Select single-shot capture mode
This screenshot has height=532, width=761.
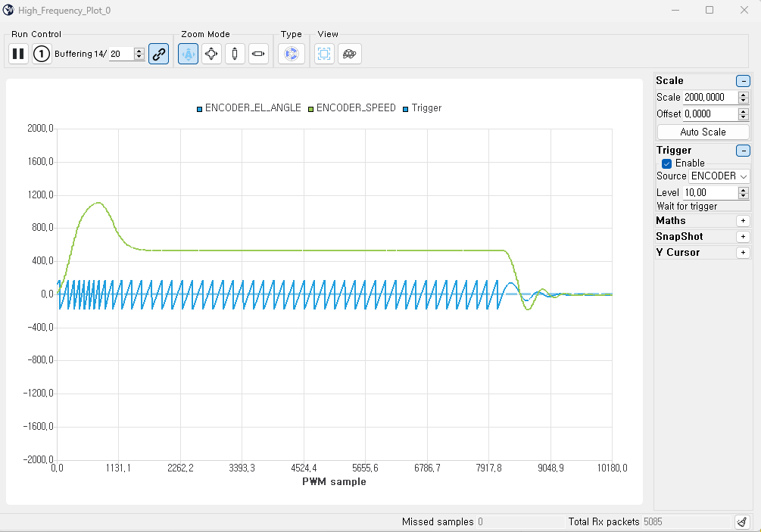[41, 54]
